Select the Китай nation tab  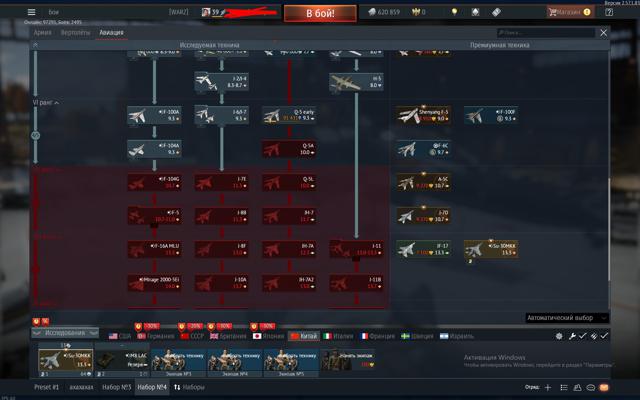pyautogui.click(x=304, y=336)
